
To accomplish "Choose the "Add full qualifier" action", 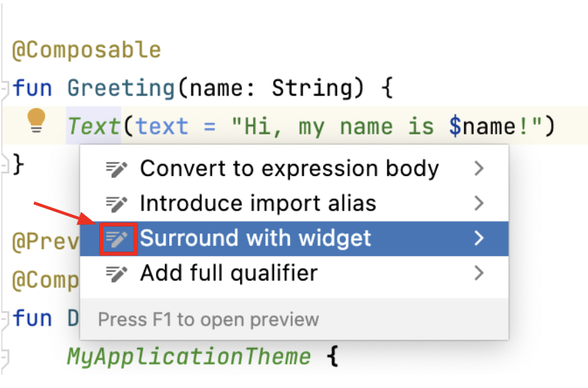I will pyautogui.click(x=229, y=274).
